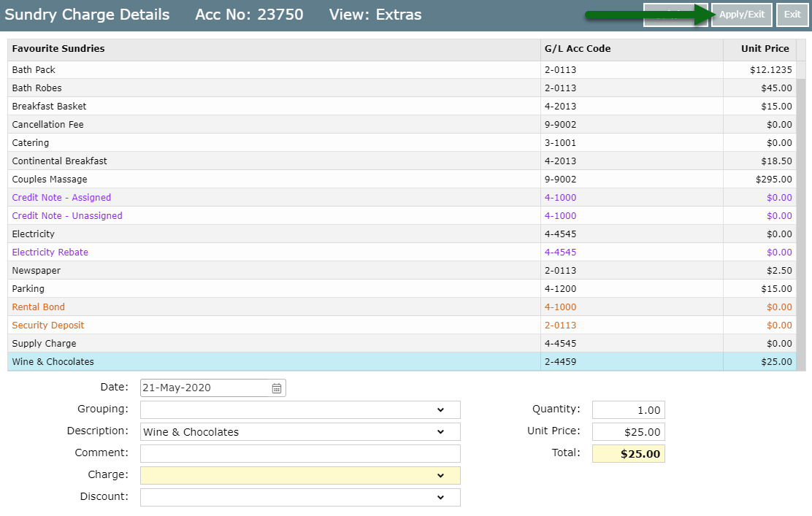Select the Credit Note - Unassigned sundry

click(402, 216)
